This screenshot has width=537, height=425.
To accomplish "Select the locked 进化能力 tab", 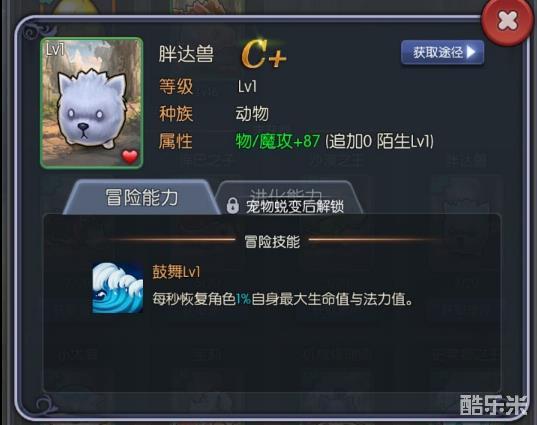I will tap(288, 198).
